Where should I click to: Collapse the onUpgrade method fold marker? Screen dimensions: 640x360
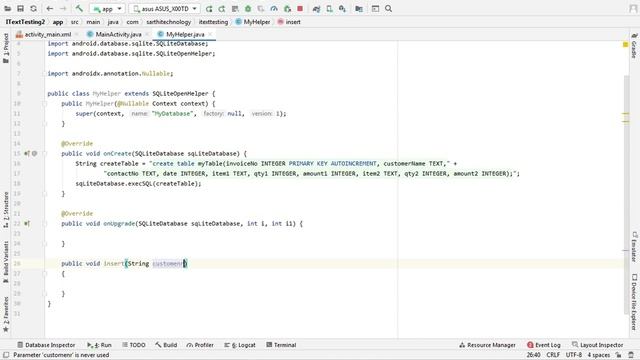(x=45, y=224)
